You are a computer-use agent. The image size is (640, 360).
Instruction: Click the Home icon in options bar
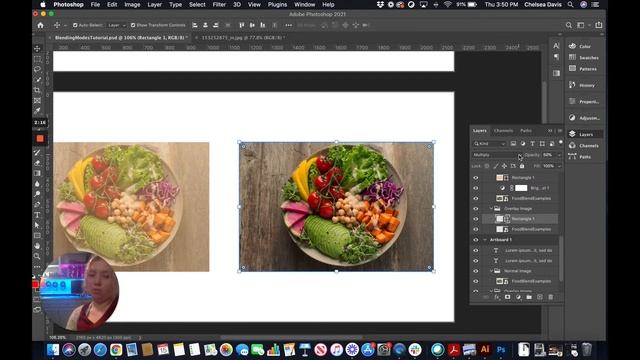(x=40, y=25)
